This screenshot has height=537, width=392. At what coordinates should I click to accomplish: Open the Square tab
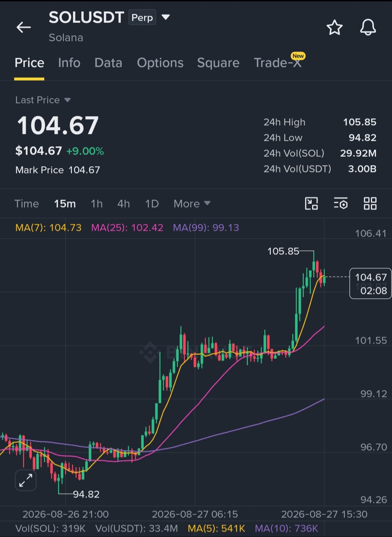pos(218,63)
